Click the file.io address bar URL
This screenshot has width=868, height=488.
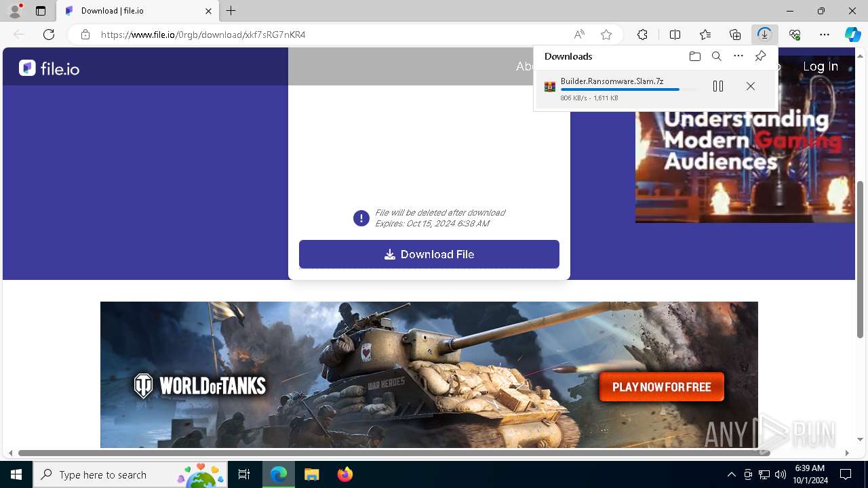point(203,35)
